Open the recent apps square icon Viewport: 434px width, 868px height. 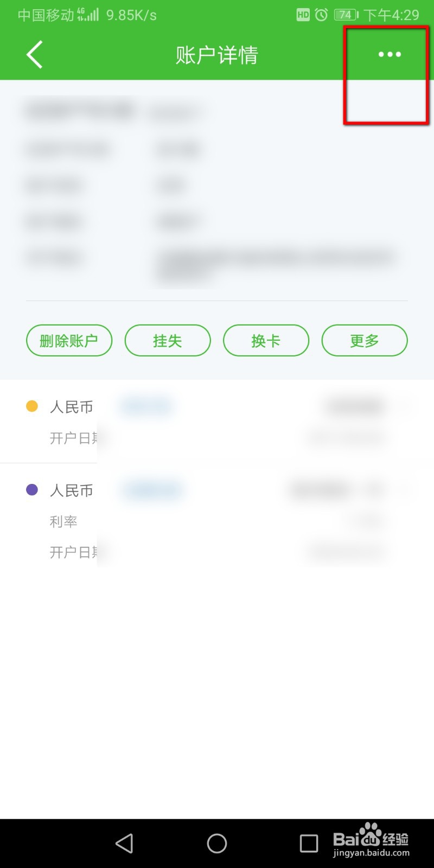tap(309, 843)
